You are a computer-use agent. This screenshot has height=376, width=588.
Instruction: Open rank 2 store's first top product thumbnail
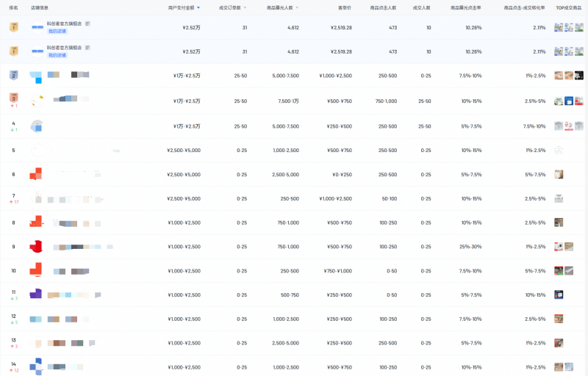[559, 76]
